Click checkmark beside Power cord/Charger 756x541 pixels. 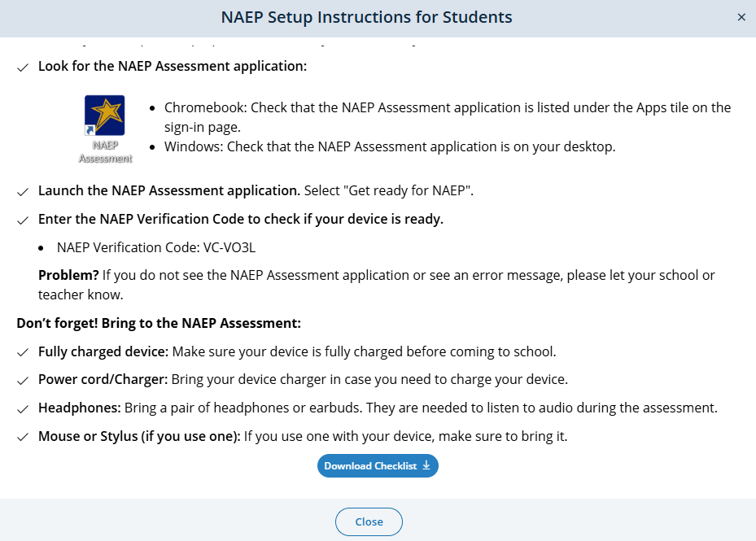[x=23, y=381]
